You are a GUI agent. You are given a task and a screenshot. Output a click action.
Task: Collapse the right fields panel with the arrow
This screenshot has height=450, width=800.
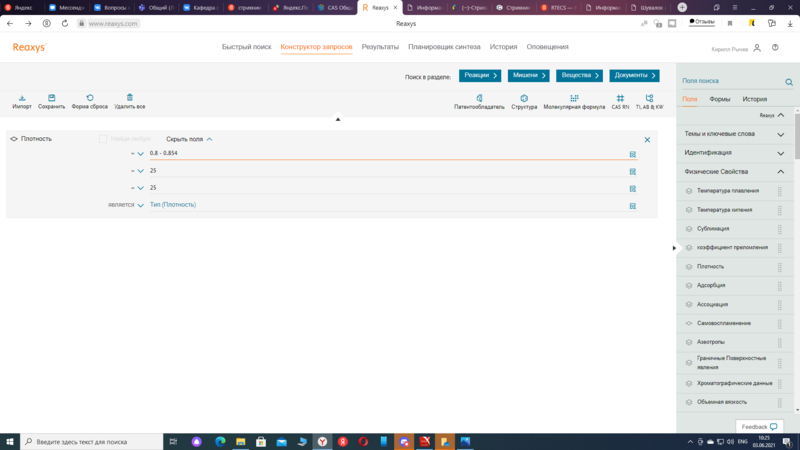click(674, 248)
